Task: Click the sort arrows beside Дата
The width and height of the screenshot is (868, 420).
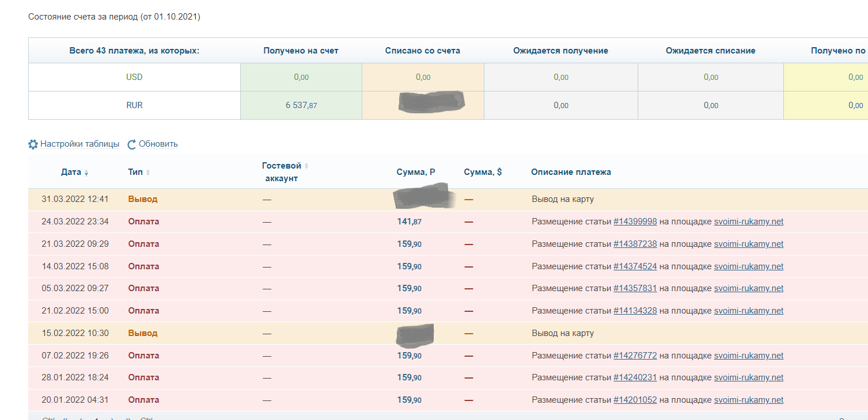Action: coord(86,173)
